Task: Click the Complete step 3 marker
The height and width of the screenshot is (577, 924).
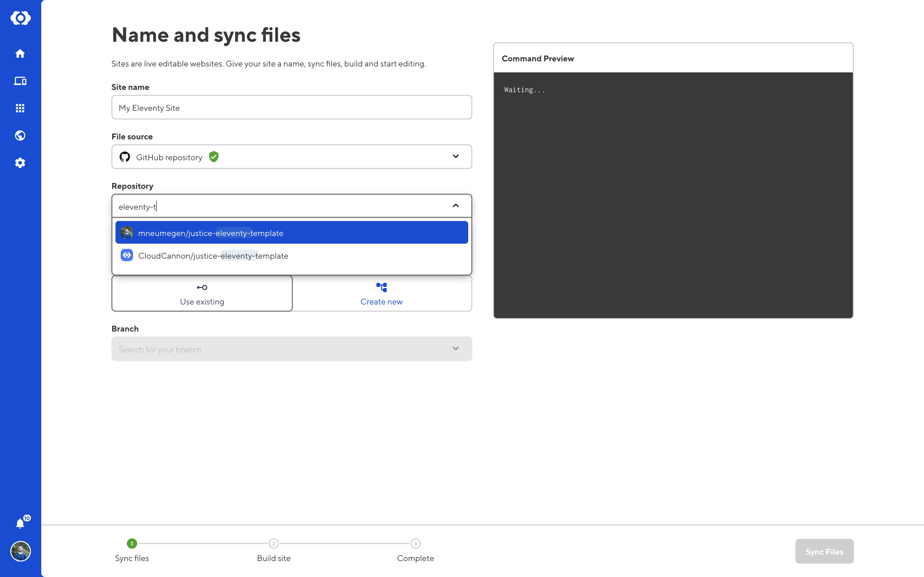Action: click(x=415, y=544)
